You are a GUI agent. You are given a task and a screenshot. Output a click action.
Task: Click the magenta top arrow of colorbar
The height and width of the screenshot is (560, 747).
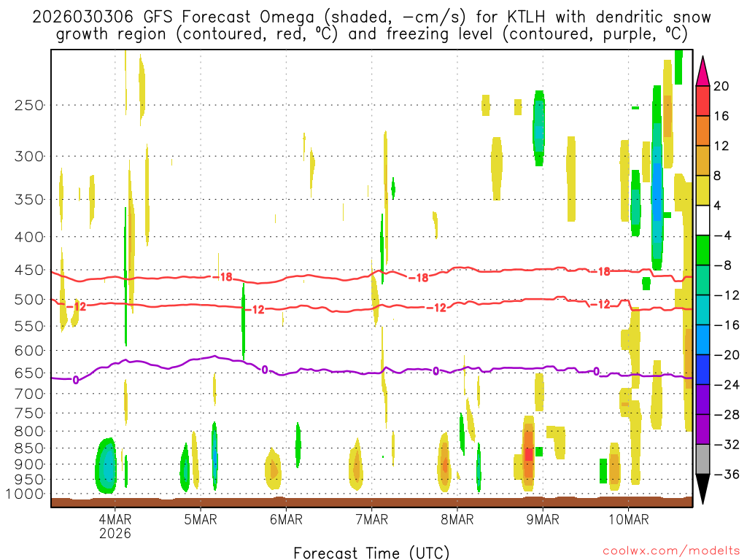point(703,71)
